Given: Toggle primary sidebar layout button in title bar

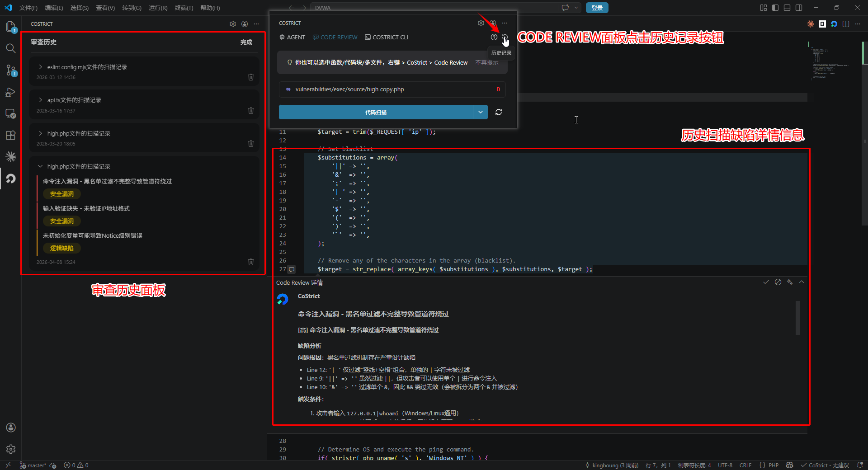Looking at the screenshot, I should pos(775,8).
